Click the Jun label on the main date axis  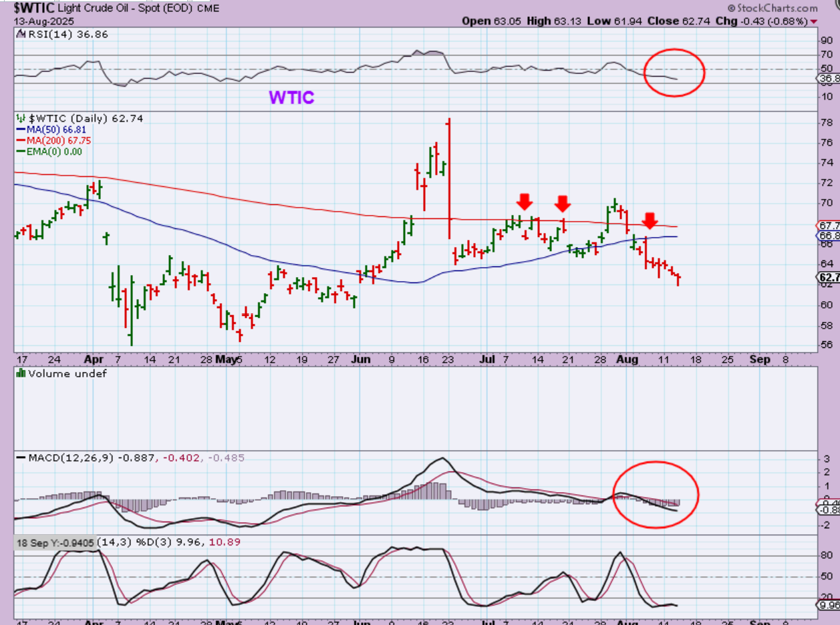coord(362,359)
